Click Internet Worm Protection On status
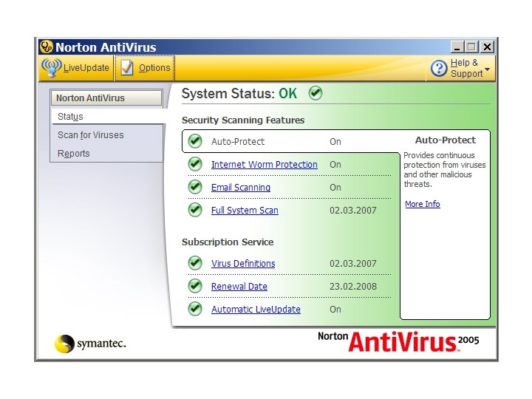The height and width of the screenshot is (399, 532). pos(335,165)
